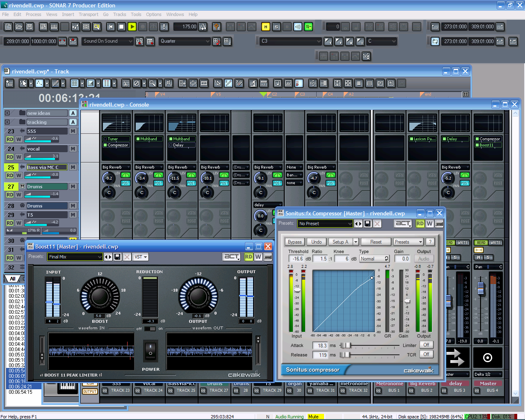Toggle green solo/mute SM button
The width and height of the screenshot is (525, 420).
click(308, 27)
